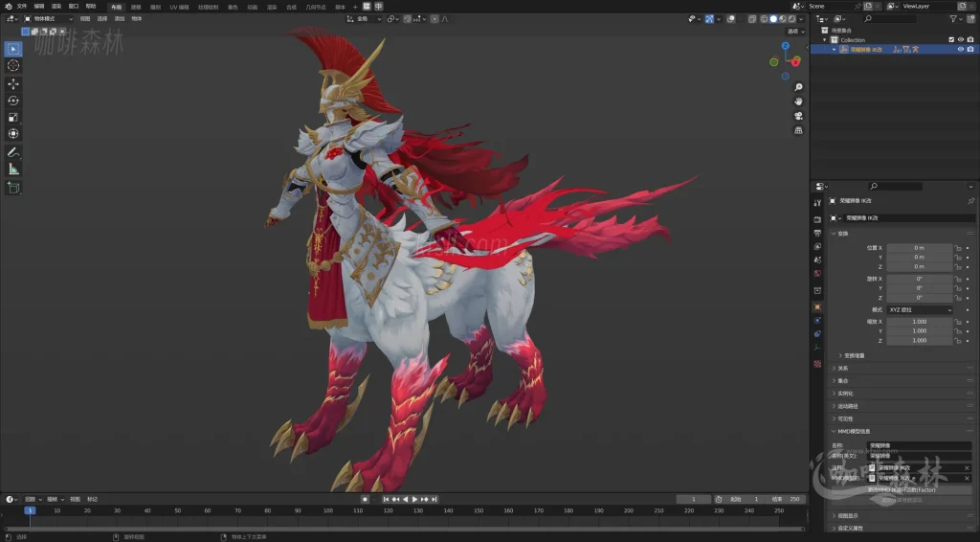Viewport: 980px width, 542px height.
Task: Open the Help menu
Action: click(91, 7)
